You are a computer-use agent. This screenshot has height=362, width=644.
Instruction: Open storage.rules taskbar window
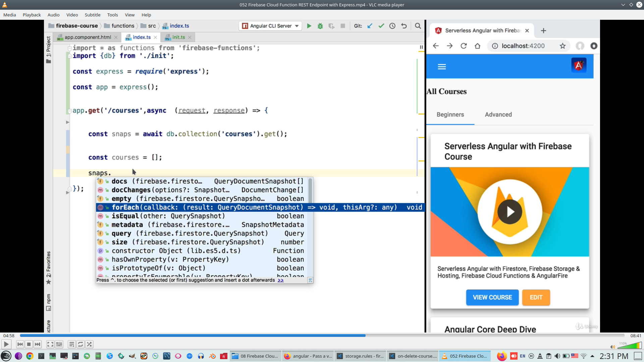(x=361, y=356)
